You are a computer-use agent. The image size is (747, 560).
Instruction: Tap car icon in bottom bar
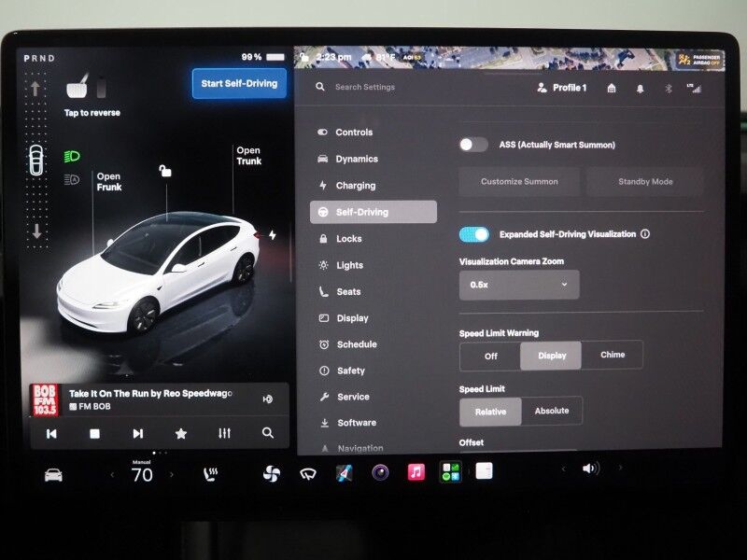coord(53,475)
